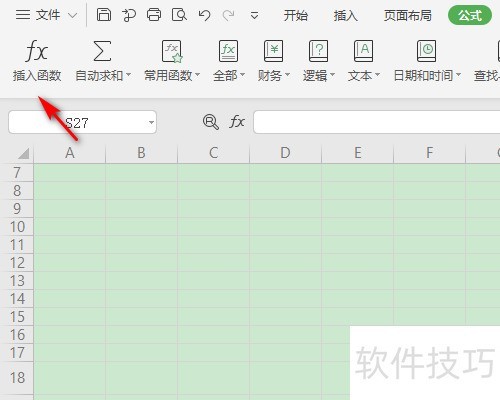Click the AutoSum sigma icon
Screen dimensions: 500x400
tap(102, 51)
